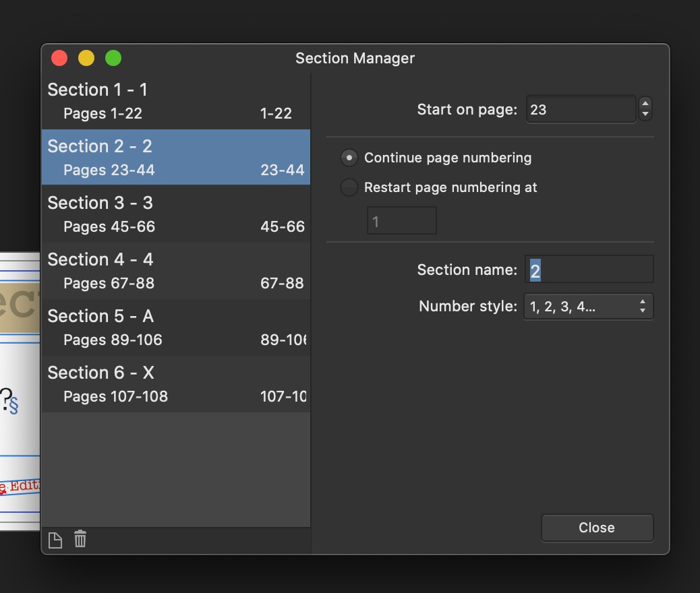700x593 pixels.
Task: Select Section 1 - 1 in list
Action: click(175, 101)
